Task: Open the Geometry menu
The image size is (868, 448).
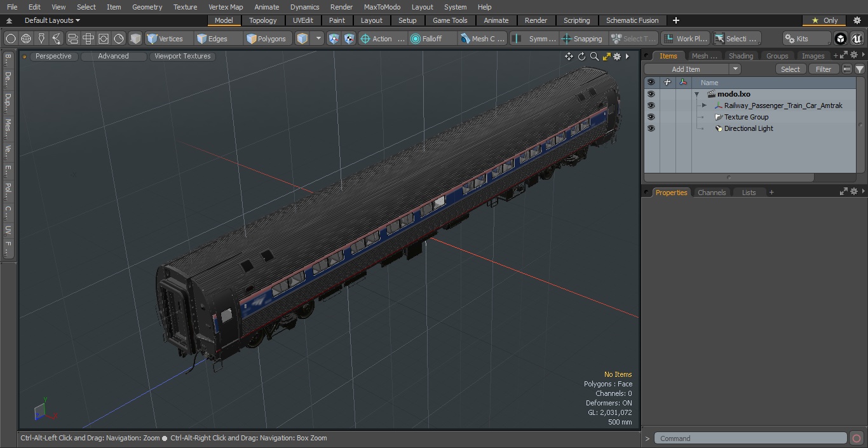Action: point(147,7)
